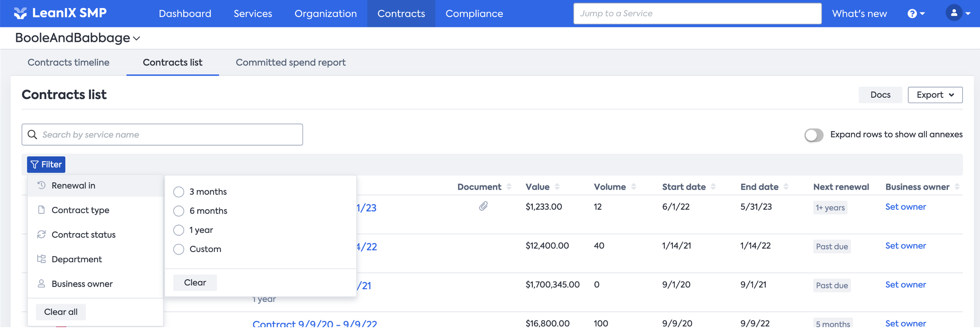The height and width of the screenshot is (328, 980).
Task: Select the Custom radio option
Action: [179, 249]
